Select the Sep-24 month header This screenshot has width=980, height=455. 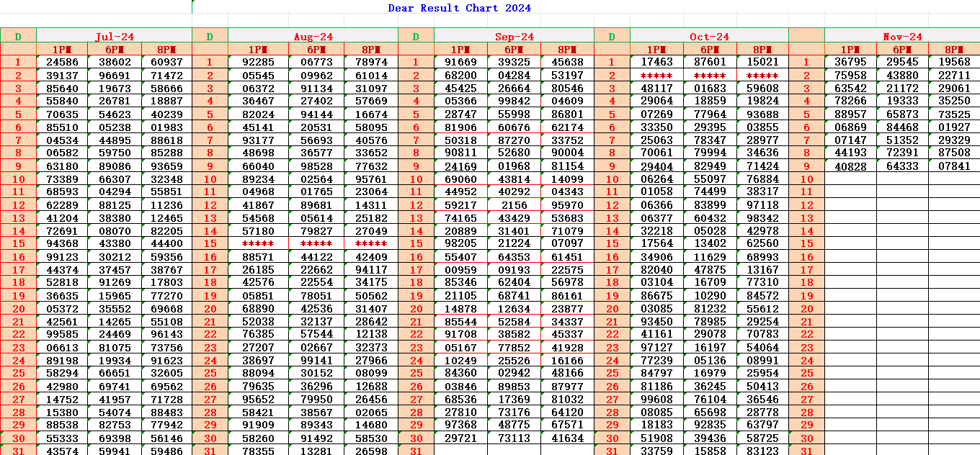click(x=515, y=37)
